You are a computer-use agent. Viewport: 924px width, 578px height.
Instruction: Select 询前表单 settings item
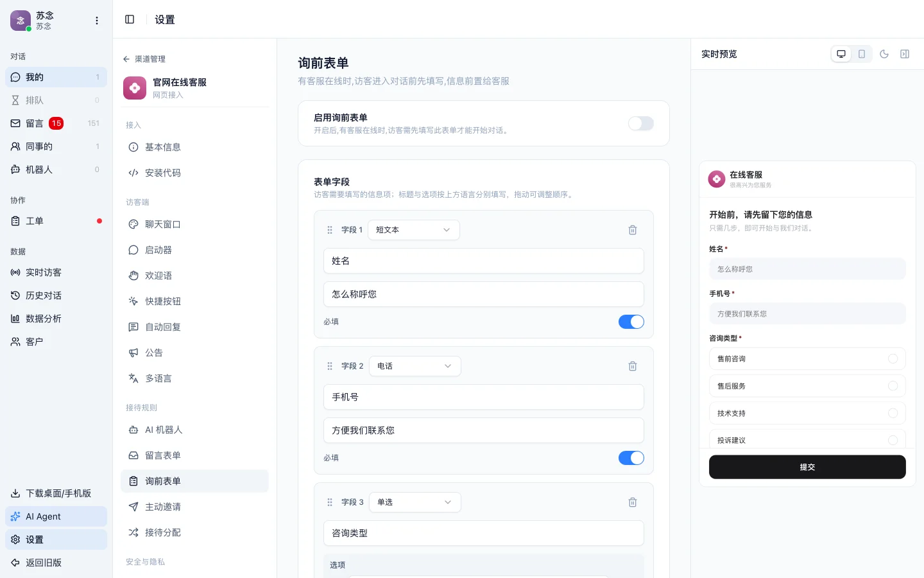point(194,481)
